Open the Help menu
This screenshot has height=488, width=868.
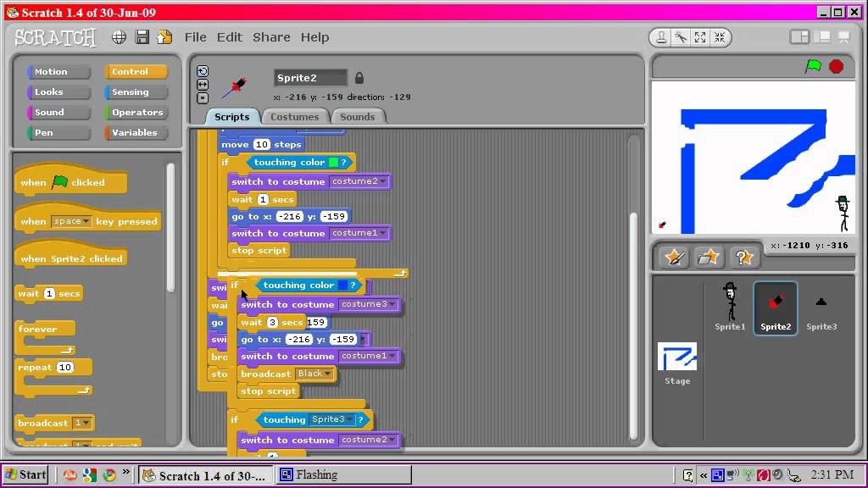[x=315, y=37]
